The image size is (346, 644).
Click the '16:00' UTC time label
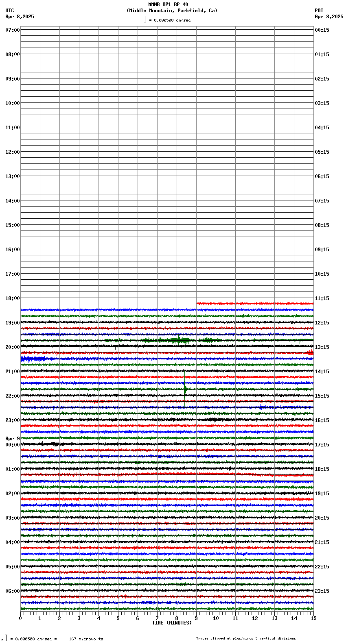13,250
